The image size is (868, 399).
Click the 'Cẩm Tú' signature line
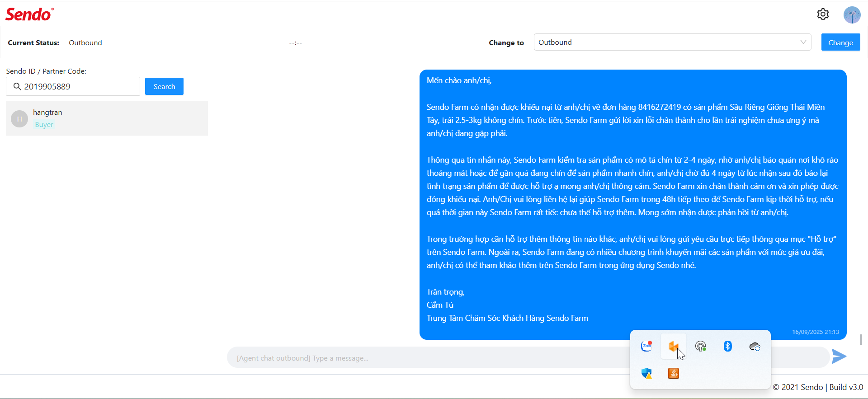click(440, 305)
